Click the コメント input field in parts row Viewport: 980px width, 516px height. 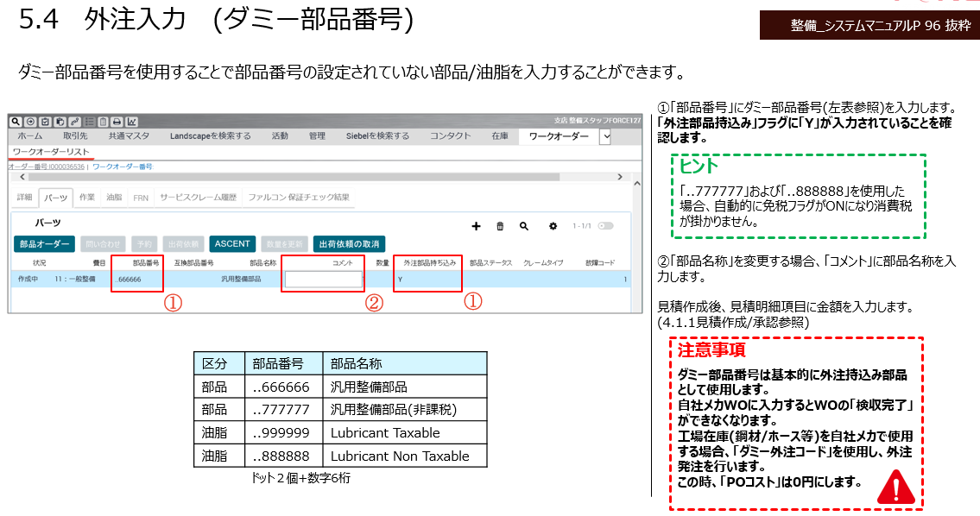[323, 280]
